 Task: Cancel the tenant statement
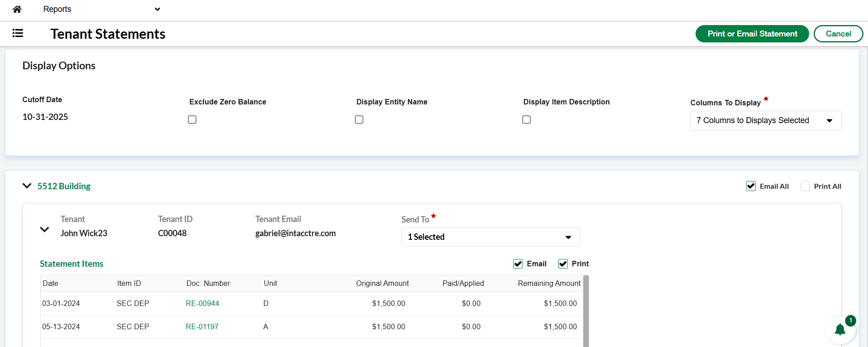click(x=838, y=34)
